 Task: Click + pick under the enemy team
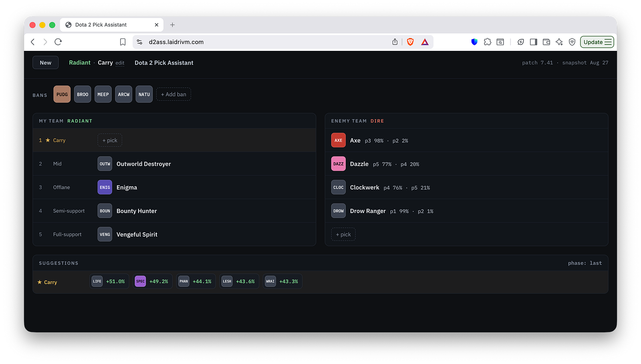(343, 235)
